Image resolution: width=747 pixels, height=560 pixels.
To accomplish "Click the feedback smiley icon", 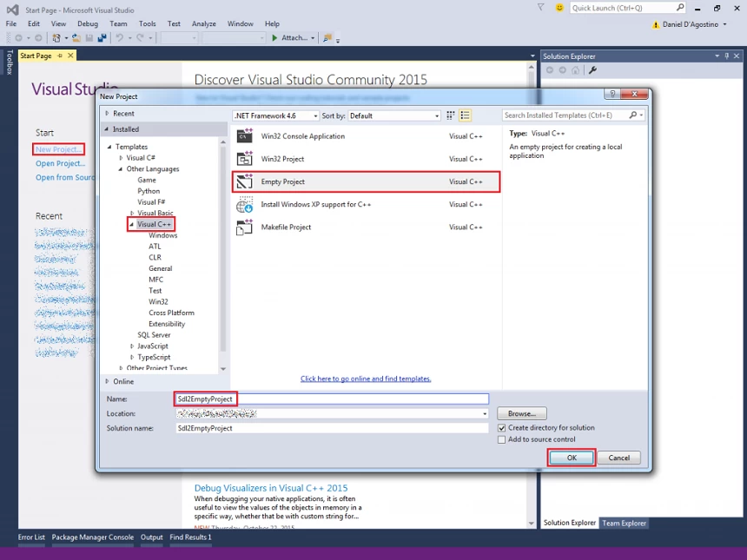I will tap(559, 8).
